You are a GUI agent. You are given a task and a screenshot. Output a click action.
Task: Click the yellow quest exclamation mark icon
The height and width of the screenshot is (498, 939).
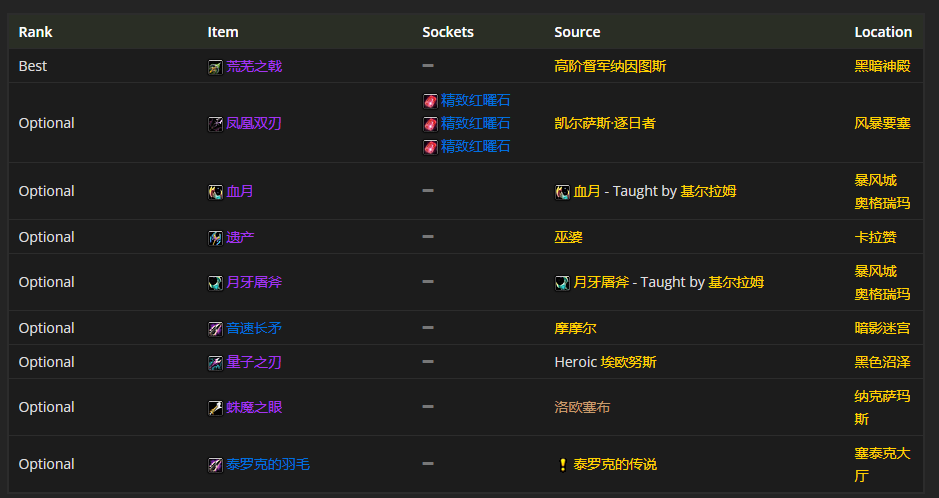pos(562,465)
